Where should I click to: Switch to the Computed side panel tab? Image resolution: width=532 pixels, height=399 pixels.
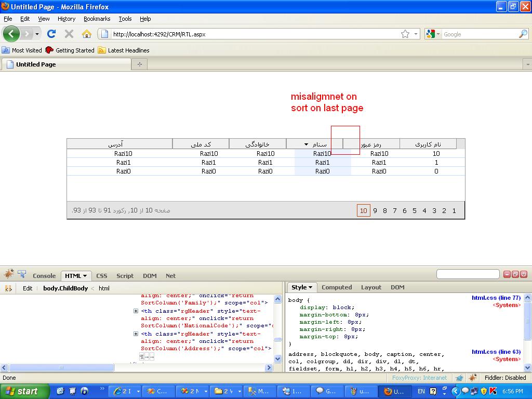[x=337, y=287]
